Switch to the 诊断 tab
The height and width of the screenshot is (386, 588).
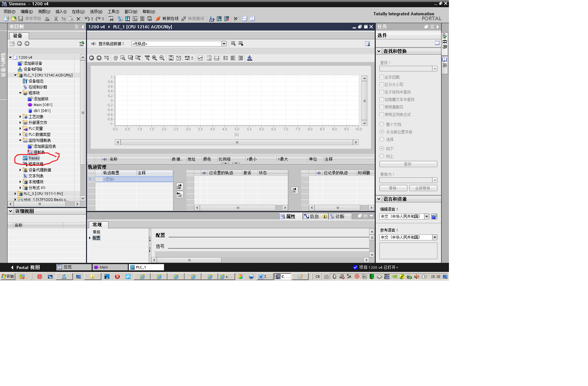click(x=337, y=216)
